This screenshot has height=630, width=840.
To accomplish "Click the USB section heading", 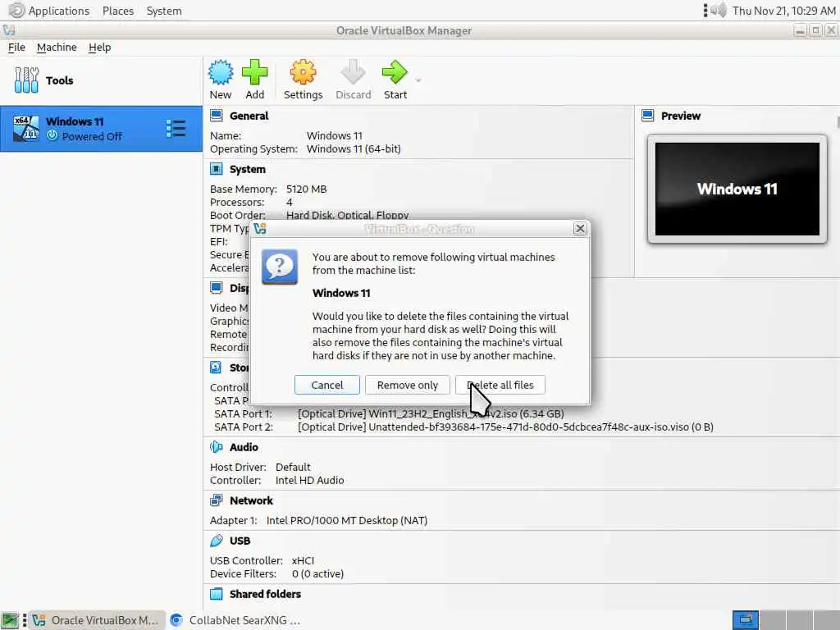I will 240,541.
